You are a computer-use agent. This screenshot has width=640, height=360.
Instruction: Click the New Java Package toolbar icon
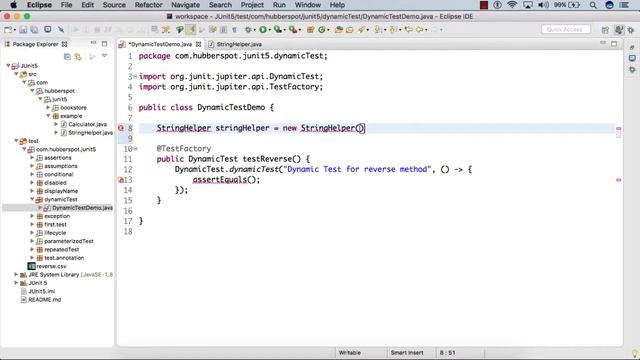point(310,29)
